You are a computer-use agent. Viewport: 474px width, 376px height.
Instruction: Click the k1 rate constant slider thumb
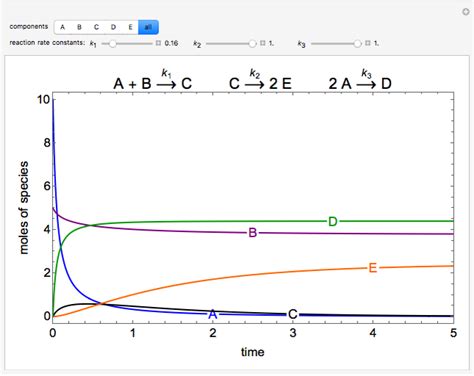(113, 44)
